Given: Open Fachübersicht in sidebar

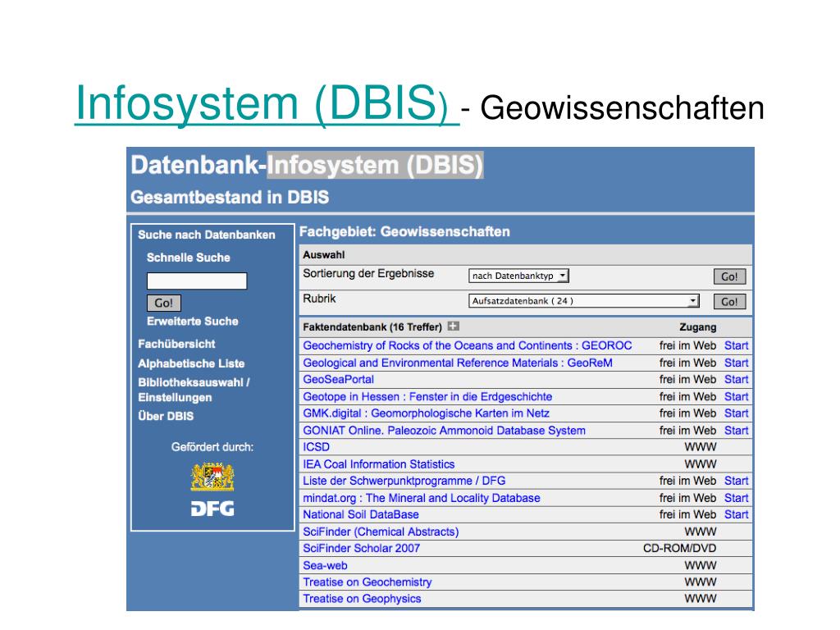Looking at the screenshot, I should click(x=176, y=344).
